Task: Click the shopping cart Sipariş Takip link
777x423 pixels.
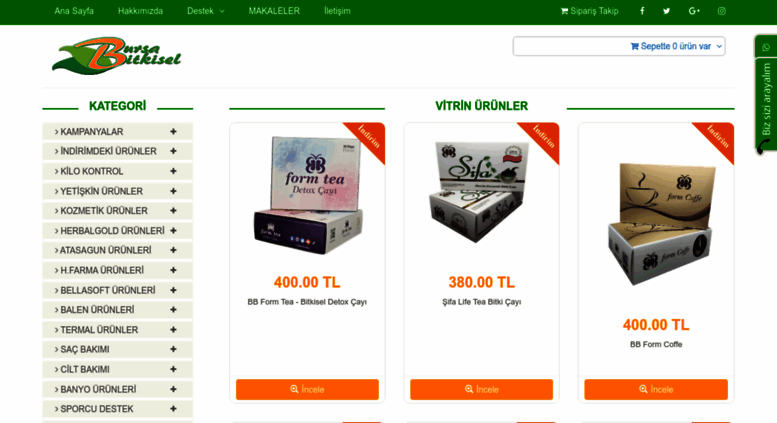Action: pos(589,11)
